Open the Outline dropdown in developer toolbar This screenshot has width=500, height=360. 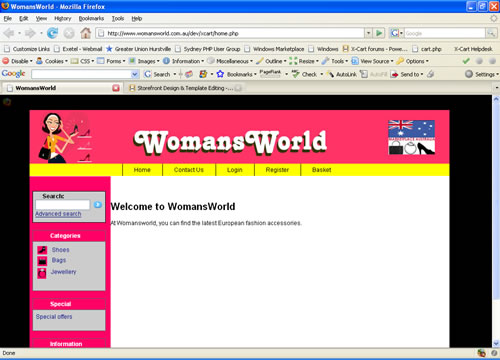[271, 61]
